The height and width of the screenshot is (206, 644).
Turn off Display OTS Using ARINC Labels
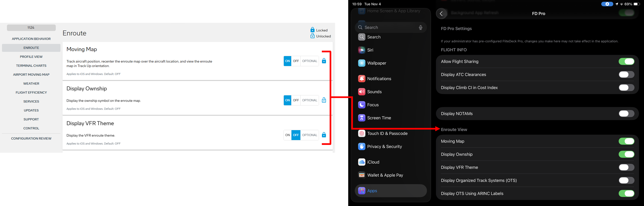click(626, 193)
